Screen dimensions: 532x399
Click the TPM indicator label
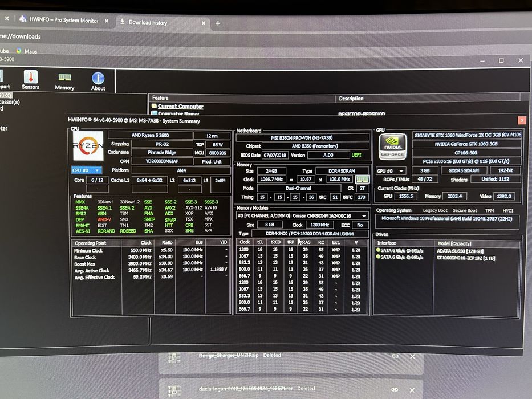coord(489,210)
